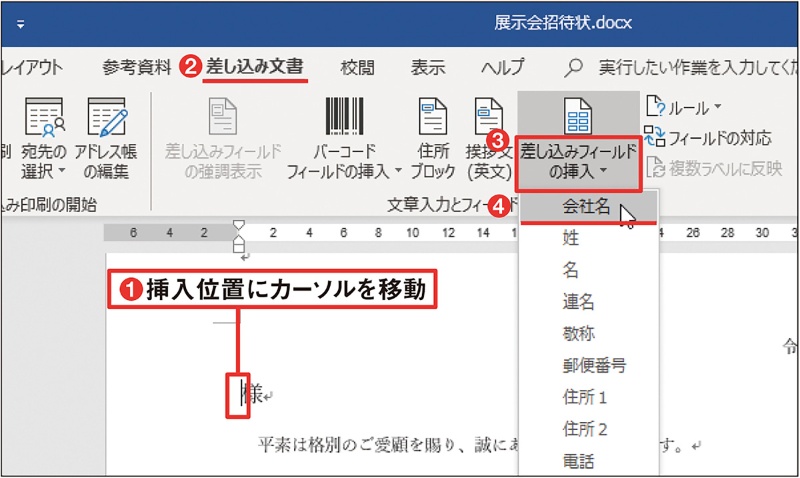Open the 表示 tab

(x=428, y=67)
